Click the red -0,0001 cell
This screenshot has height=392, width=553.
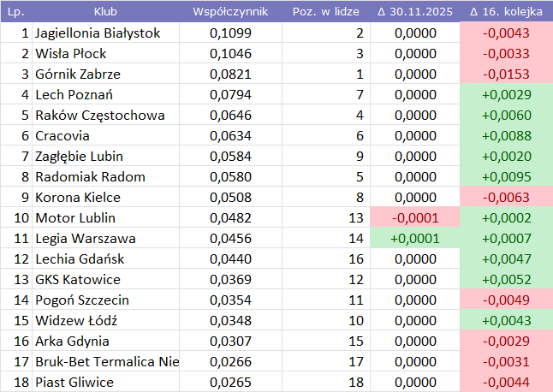tap(414, 218)
